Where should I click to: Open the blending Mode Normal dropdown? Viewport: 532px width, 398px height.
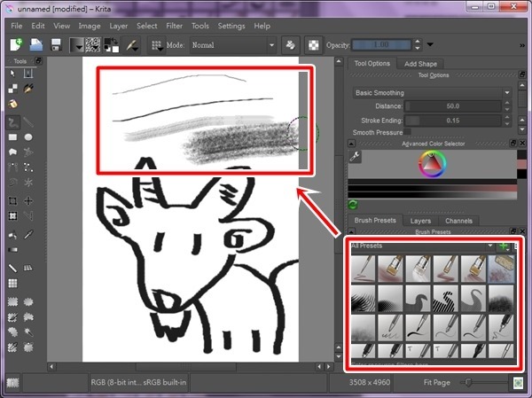pyautogui.click(x=232, y=44)
